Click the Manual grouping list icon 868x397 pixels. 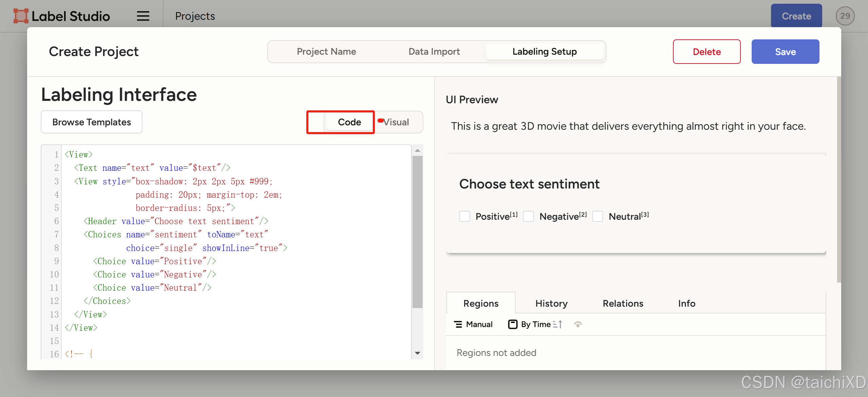click(458, 324)
